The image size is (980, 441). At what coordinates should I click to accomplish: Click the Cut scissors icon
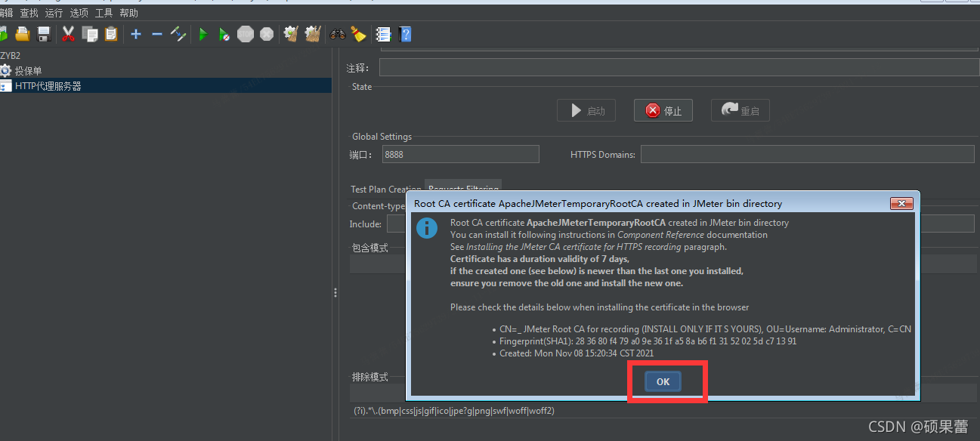[69, 34]
